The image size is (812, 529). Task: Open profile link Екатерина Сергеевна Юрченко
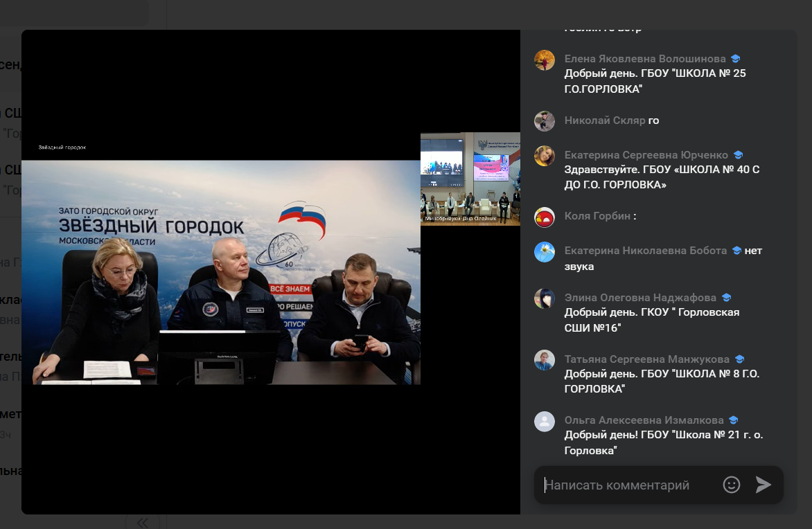coord(646,155)
